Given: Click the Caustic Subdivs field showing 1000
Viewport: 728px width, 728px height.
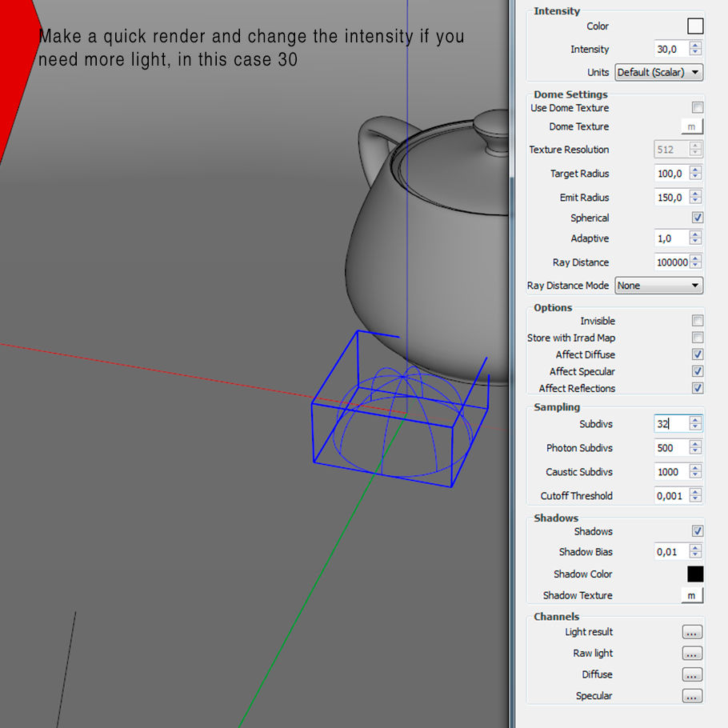Looking at the screenshot, I should point(671,472).
